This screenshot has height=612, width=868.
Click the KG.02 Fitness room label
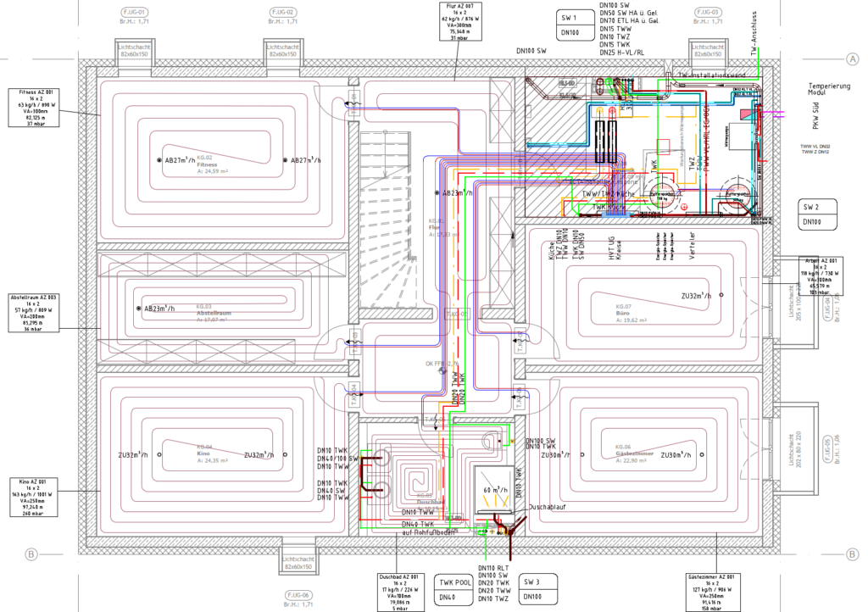(x=212, y=164)
